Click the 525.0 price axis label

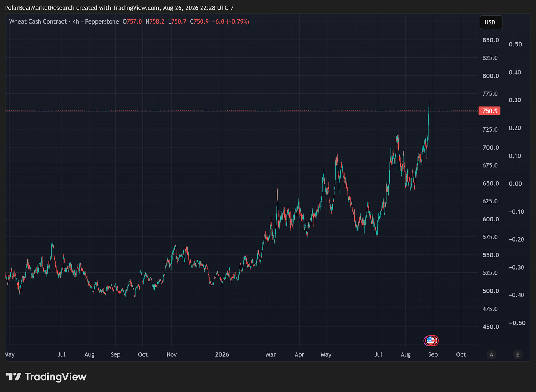491,273
